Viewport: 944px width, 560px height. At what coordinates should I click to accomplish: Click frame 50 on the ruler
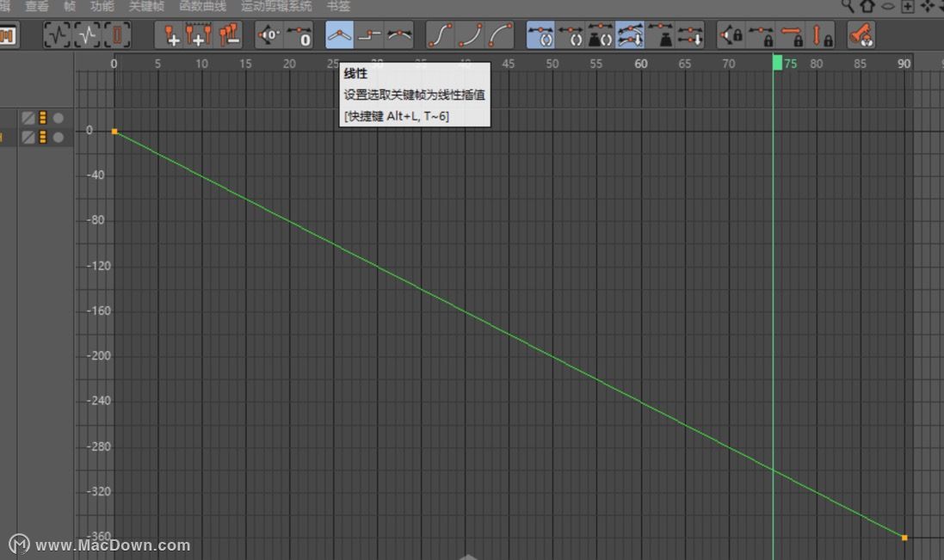[552, 64]
